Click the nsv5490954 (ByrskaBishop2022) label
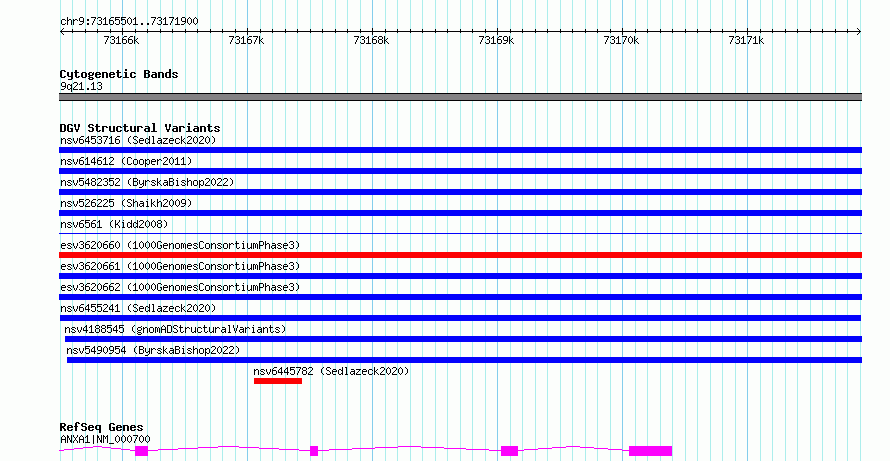 (153, 350)
